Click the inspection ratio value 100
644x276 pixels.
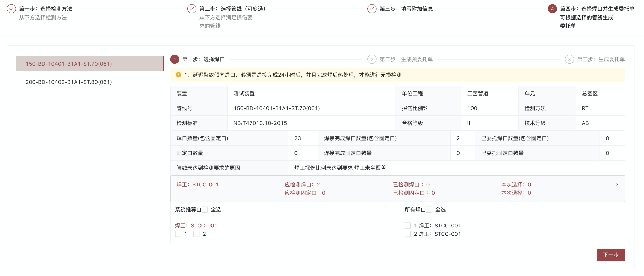(472, 108)
